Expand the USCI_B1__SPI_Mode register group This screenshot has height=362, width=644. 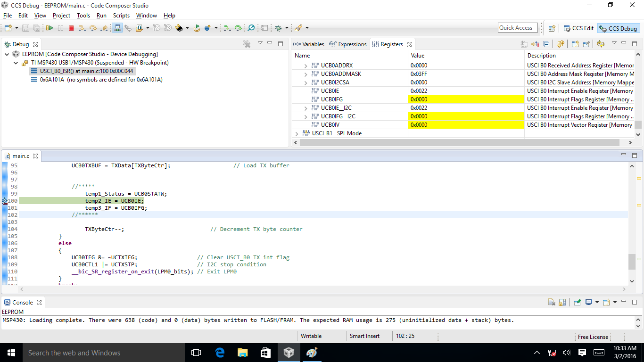tap(297, 133)
